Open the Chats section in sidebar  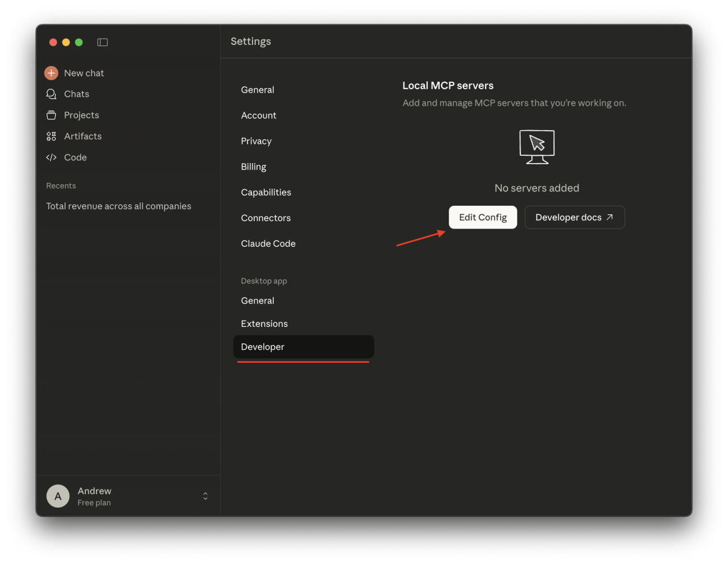click(76, 94)
